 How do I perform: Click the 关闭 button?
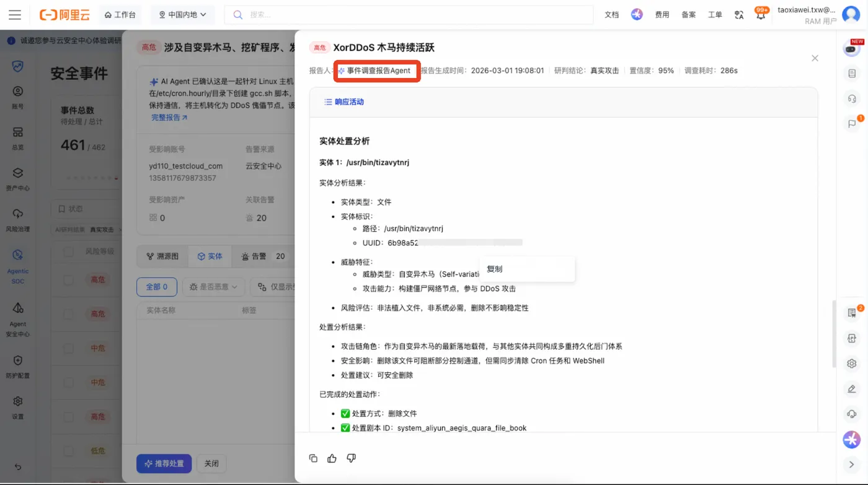(x=211, y=463)
